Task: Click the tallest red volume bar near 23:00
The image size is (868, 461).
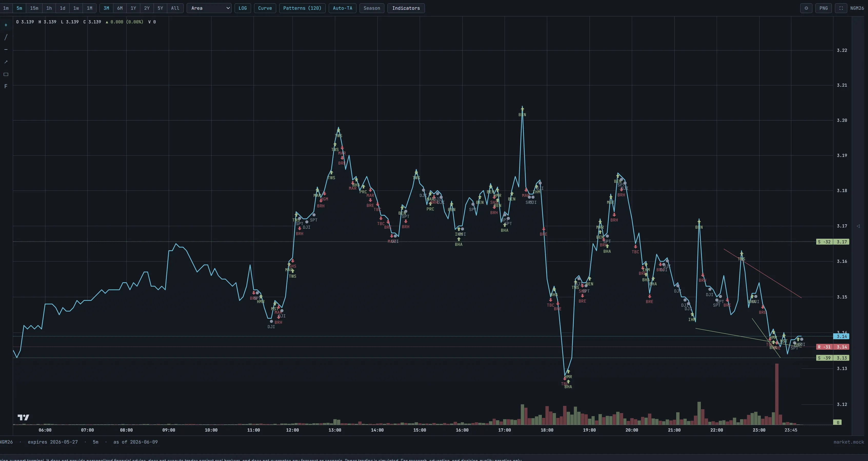Action: (777, 394)
